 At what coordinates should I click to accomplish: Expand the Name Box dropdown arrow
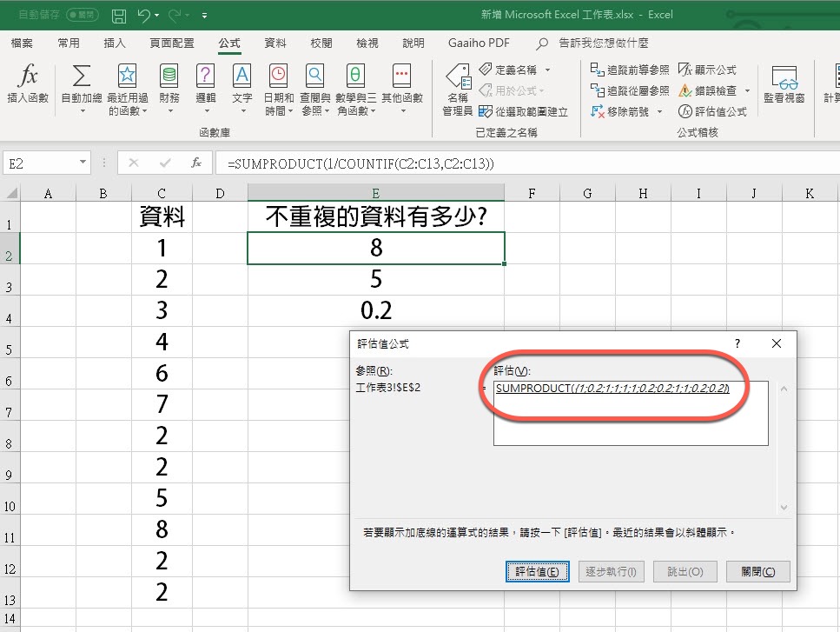pyautogui.click(x=83, y=162)
